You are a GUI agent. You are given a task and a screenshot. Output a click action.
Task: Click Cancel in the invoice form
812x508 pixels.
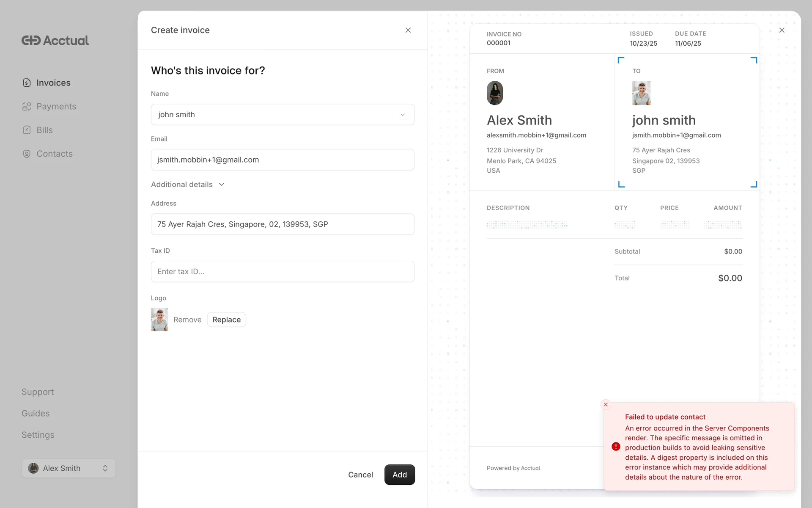[360, 475]
